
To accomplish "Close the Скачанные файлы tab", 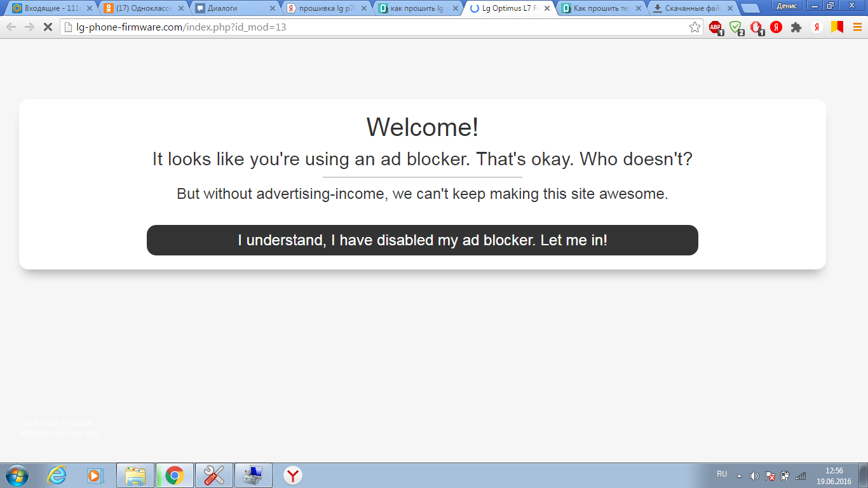I will (x=730, y=9).
